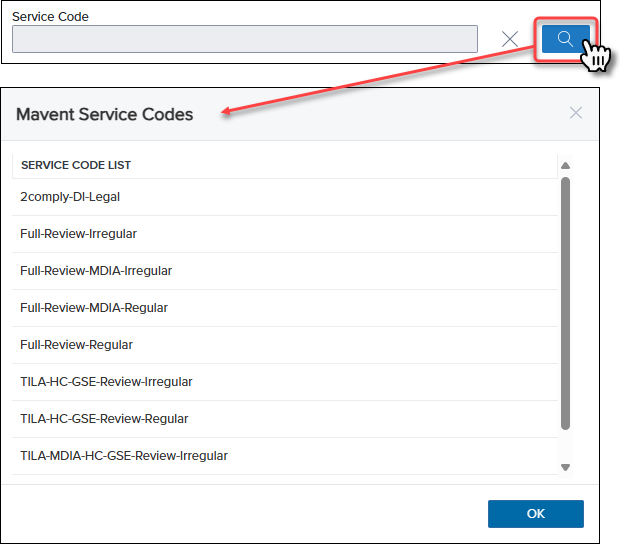
Task: Click the Mavent Service Codes dialog title
Action: (x=104, y=114)
